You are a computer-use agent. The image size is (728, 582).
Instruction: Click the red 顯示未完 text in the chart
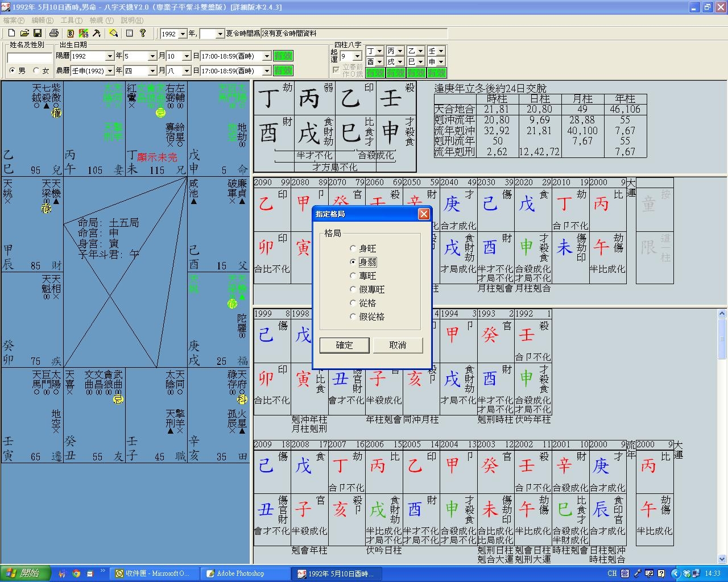click(158, 157)
